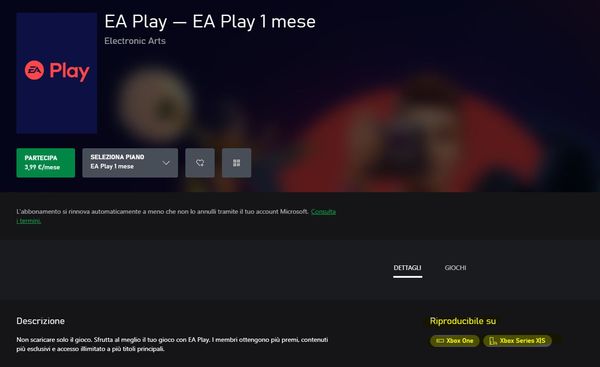Join with Partecipa 3,99 €/mese button

(x=46, y=163)
